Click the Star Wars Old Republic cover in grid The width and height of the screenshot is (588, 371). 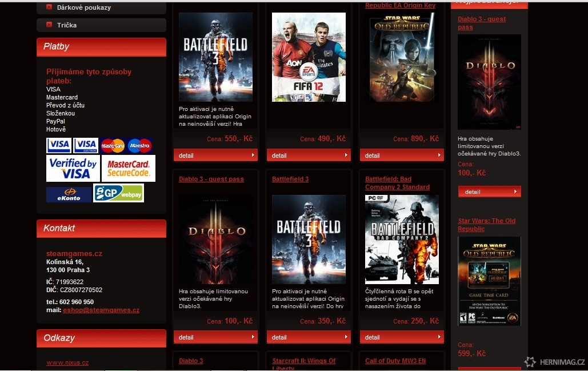pyautogui.click(x=402, y=57)
